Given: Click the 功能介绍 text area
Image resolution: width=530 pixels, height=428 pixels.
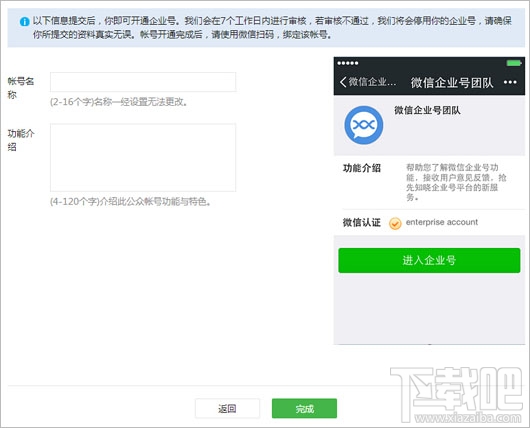Looking at the screenshot, I should coord(143,158).
